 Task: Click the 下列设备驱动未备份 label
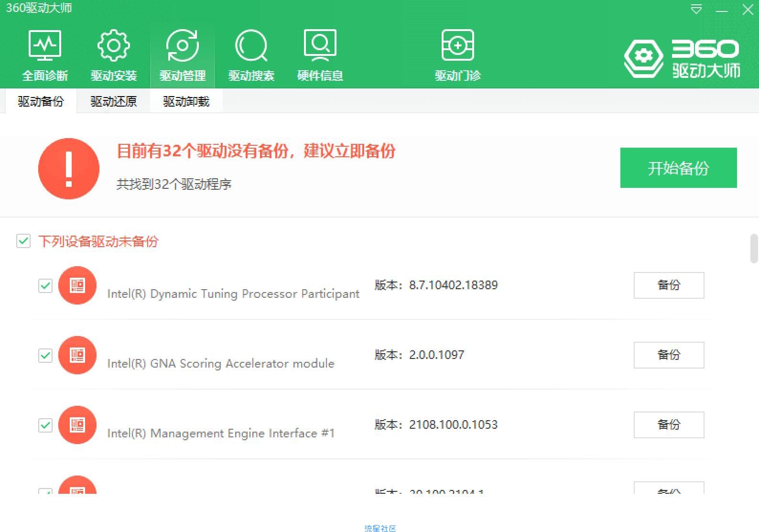point(98,241)
